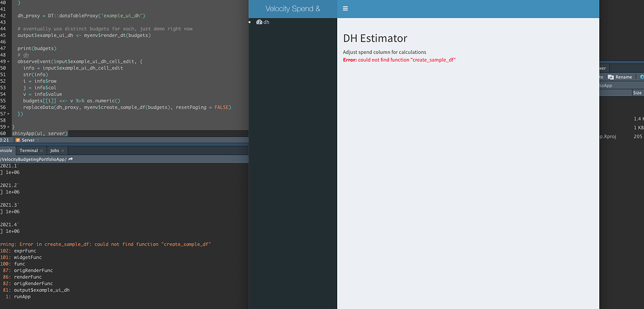Click the Rename button in Files pane
644x309 pixels.
pos(620,77)
